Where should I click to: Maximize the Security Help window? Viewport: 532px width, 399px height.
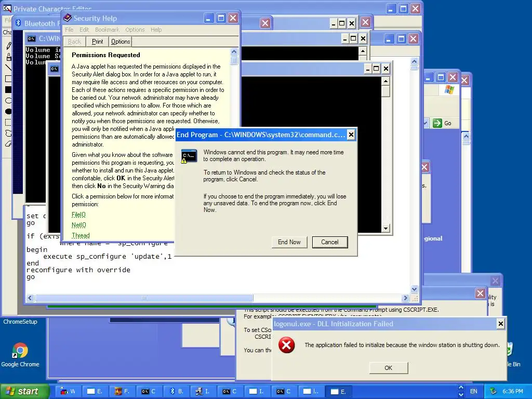[220, 18]
